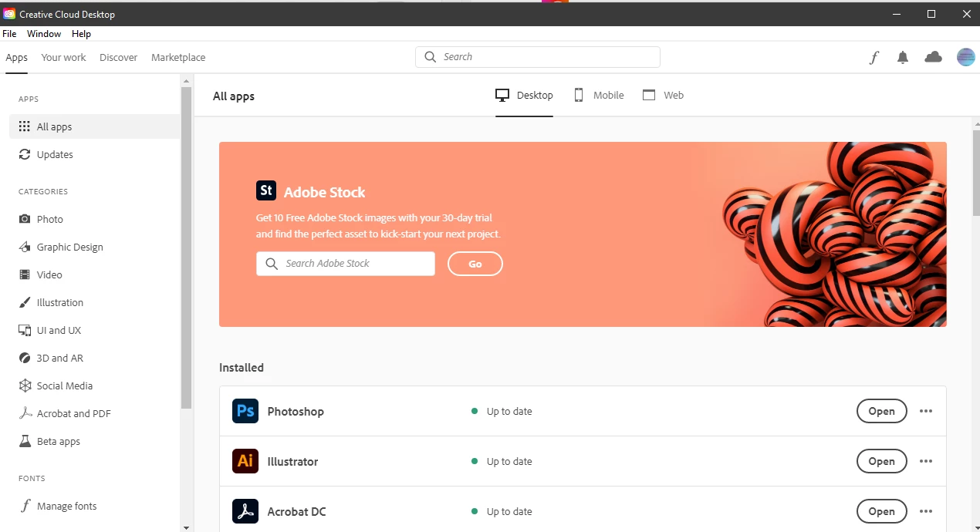Click Open button for Photoshop
This screenshot has width=980, height=532.
coord(881,411)
